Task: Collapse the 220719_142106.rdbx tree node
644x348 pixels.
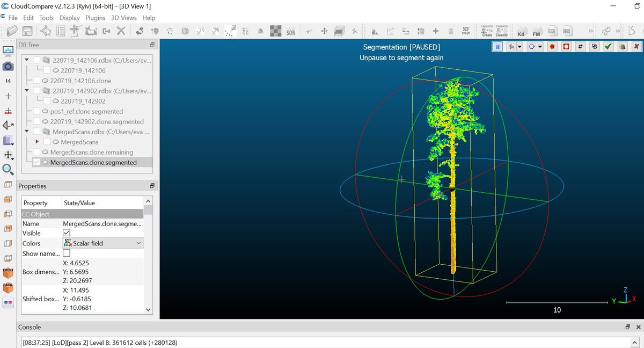Action: (x=27, y=60)
